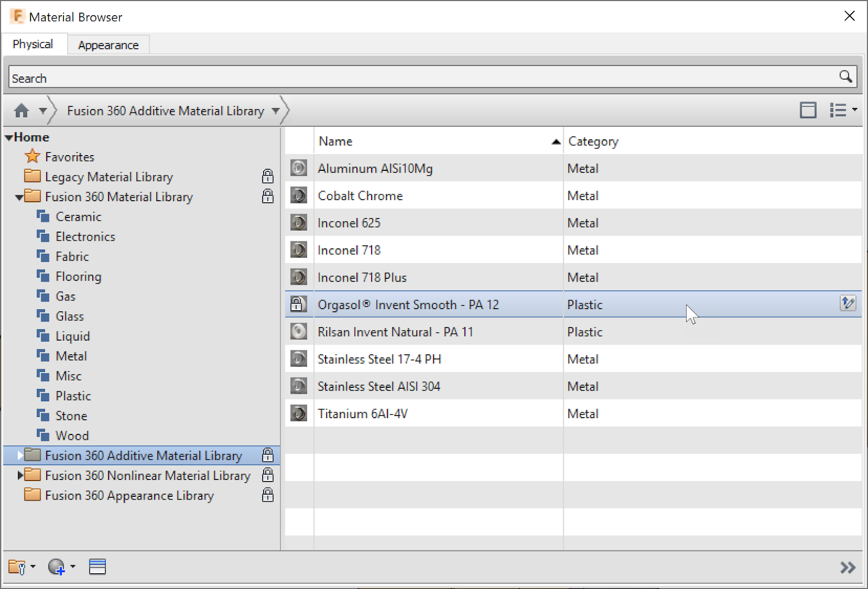The image size is (868, 589).
Task: Open the Fusion 360 Additive Material Library breadcrumb dropdown
Action: click(276, 111)
